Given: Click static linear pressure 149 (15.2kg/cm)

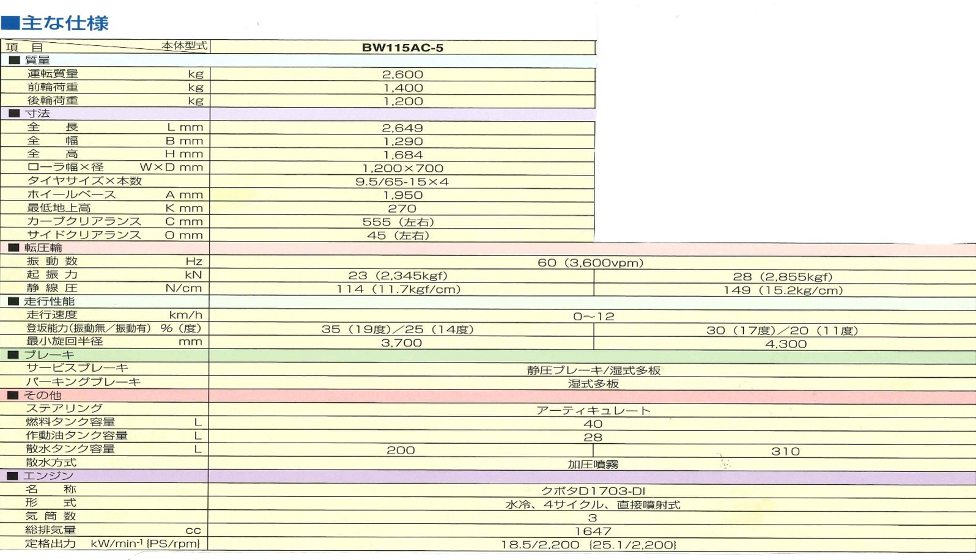Looking at the screenshot, I should pyautogui.click(x=783, y=291).
